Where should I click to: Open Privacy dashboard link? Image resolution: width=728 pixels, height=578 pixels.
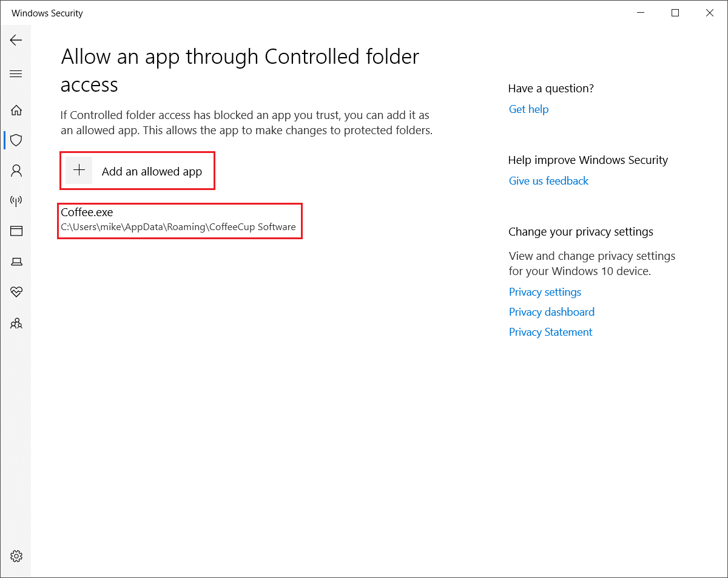(551, 312)
